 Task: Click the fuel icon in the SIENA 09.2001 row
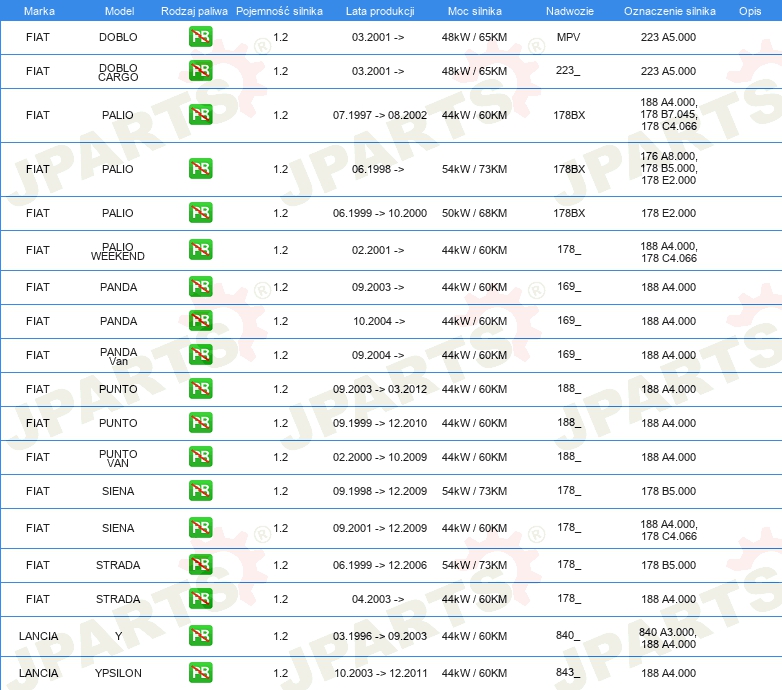click(200, 527)
